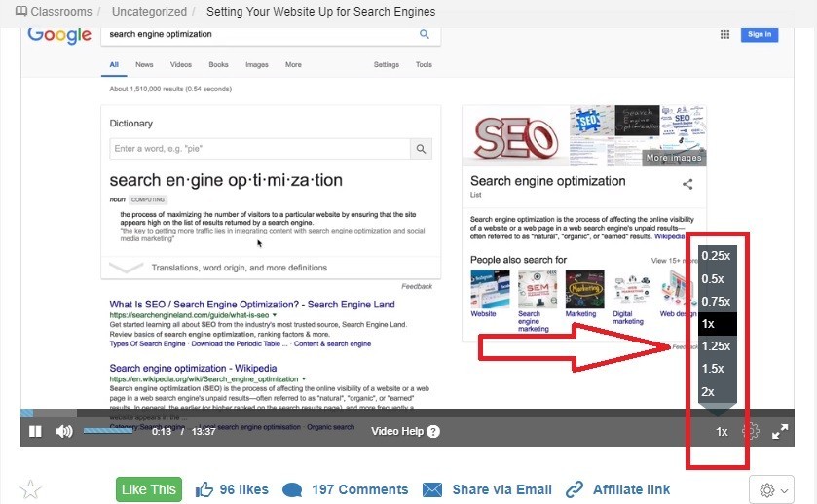Open the Search engine optimization Wikipedia result
This screenshot has height=504, width=817.
193,368
